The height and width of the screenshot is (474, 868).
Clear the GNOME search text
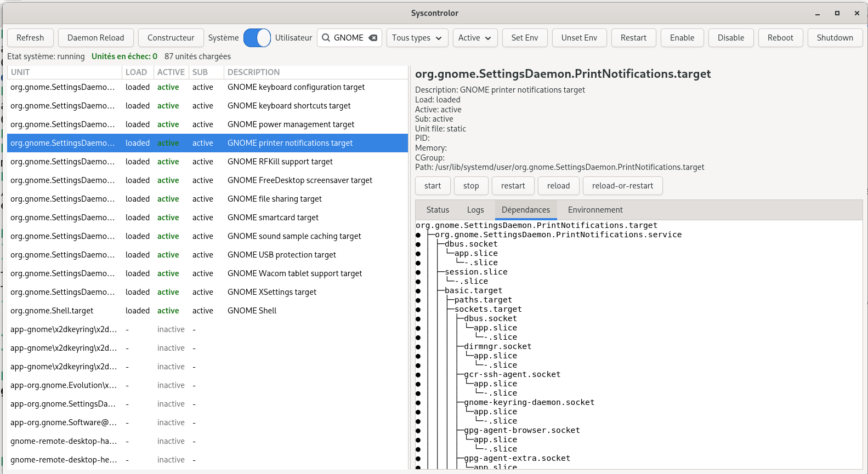click(x=373, y=38)
